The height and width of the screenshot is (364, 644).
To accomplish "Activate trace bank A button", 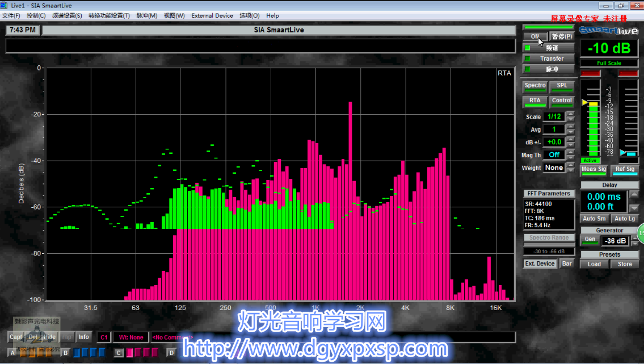I will [12, 353].
